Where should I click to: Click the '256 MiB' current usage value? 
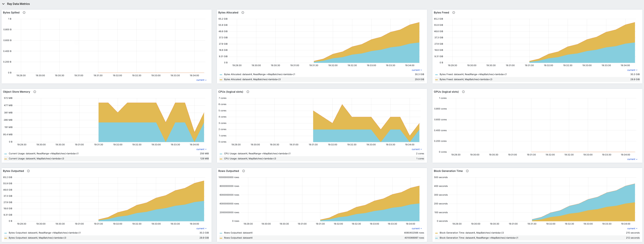(x=204, y=154)
